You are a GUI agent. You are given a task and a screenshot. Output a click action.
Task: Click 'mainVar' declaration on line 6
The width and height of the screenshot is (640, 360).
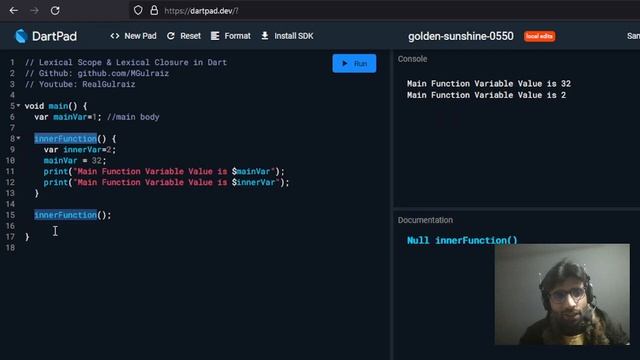click(x=70, y=117)
